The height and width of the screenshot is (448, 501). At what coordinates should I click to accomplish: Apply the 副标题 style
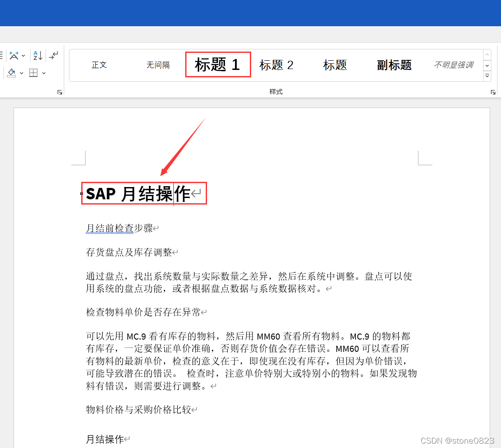[394, 65]
